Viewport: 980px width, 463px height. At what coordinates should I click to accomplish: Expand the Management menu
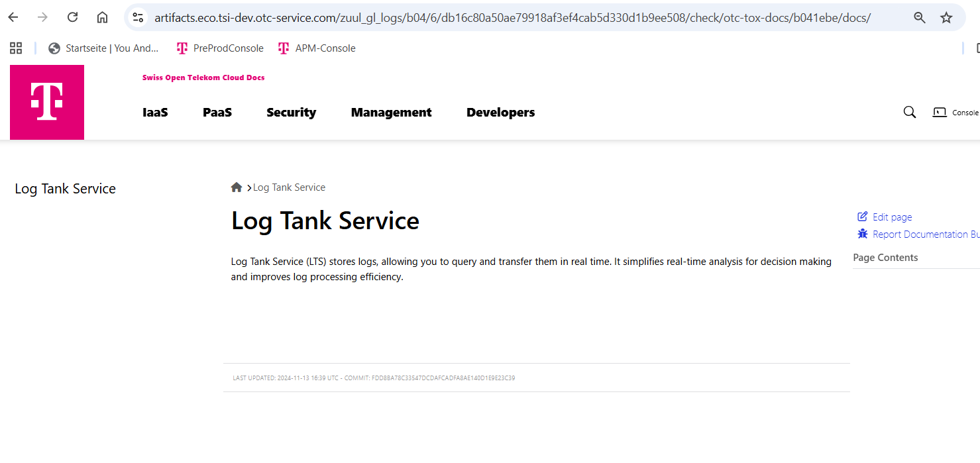click(x=391, y=113)
